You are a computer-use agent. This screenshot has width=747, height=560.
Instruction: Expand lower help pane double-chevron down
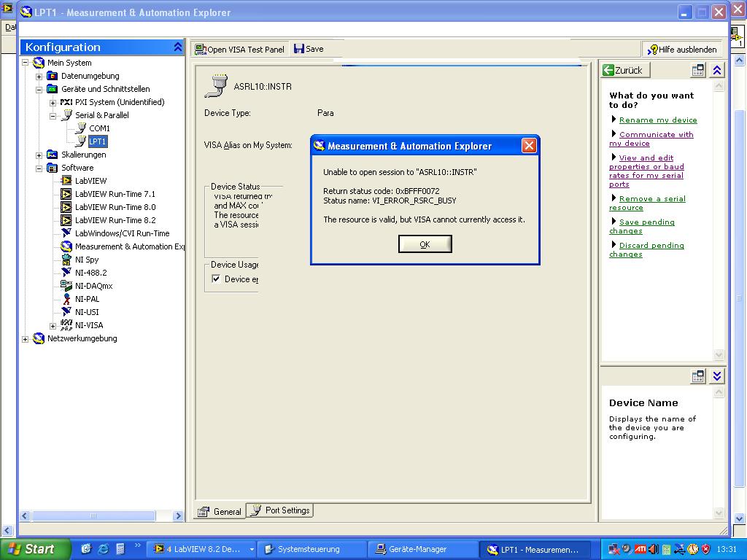pyautogui.click(x=717, y=376)
